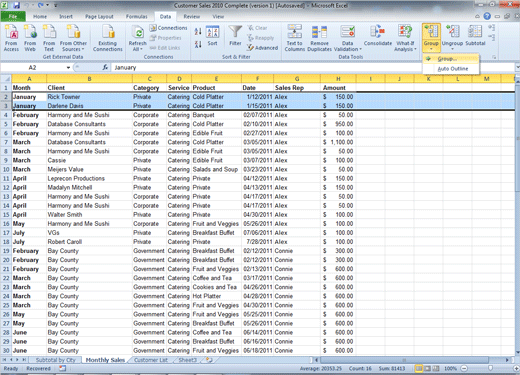Select column B header
This screenshot has width=520, height=375.
tap(89, 79)
